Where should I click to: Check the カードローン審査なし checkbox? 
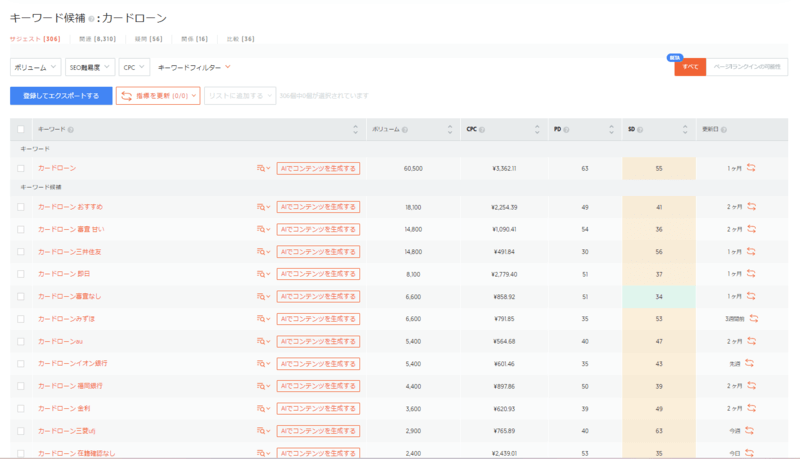(x=21, y=296)
